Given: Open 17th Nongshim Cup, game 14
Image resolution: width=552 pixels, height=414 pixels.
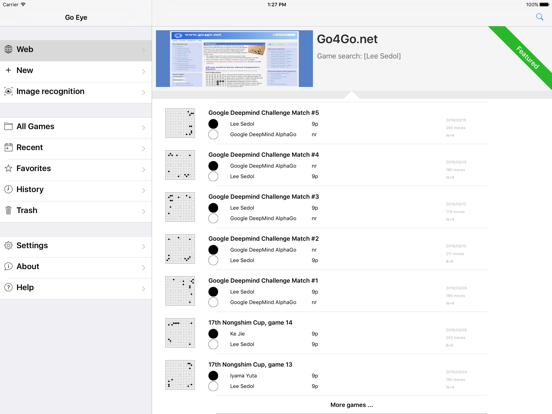Looking at the screenshot, I should click(x=250, y=322).
